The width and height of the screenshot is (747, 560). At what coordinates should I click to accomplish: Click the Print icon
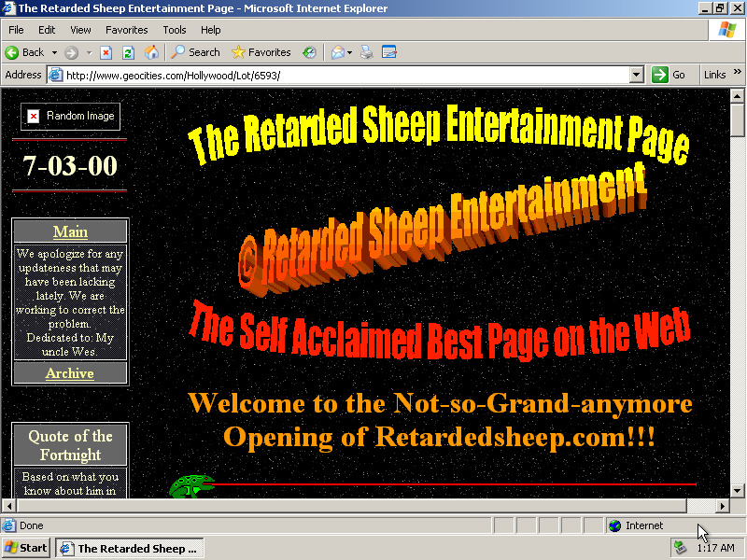pos(366,52)
